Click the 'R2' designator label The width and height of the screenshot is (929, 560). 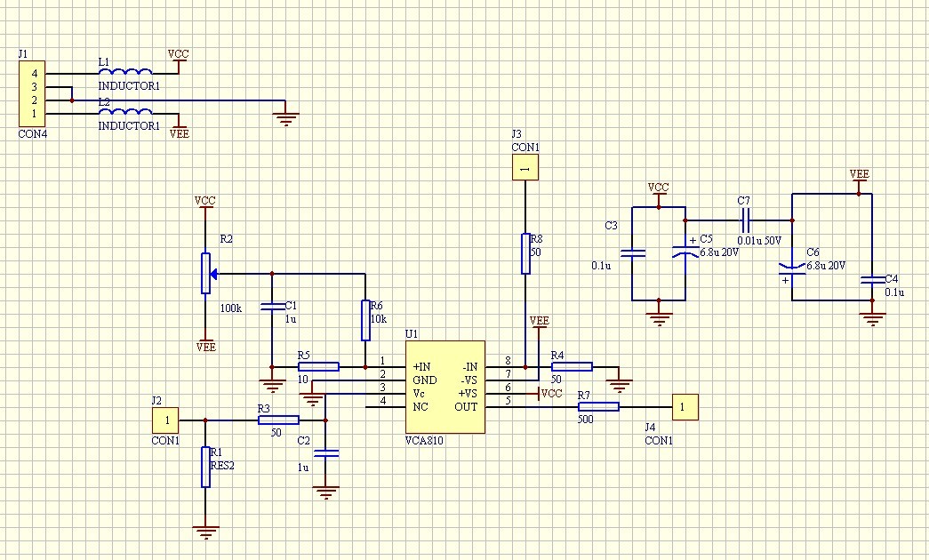coord(227,239)
